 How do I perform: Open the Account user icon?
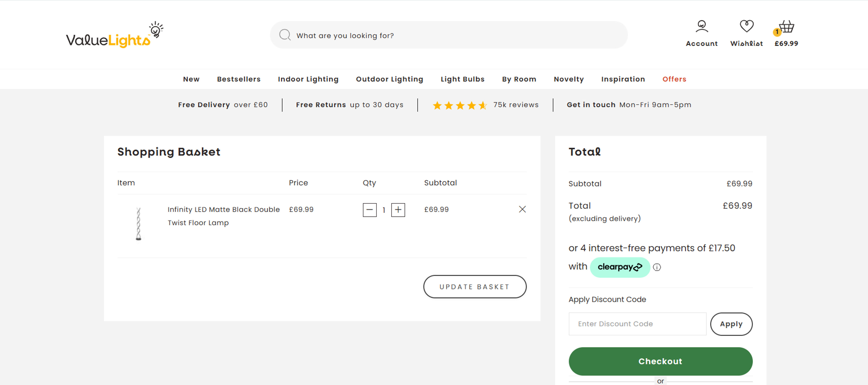[x=702, y=26]
